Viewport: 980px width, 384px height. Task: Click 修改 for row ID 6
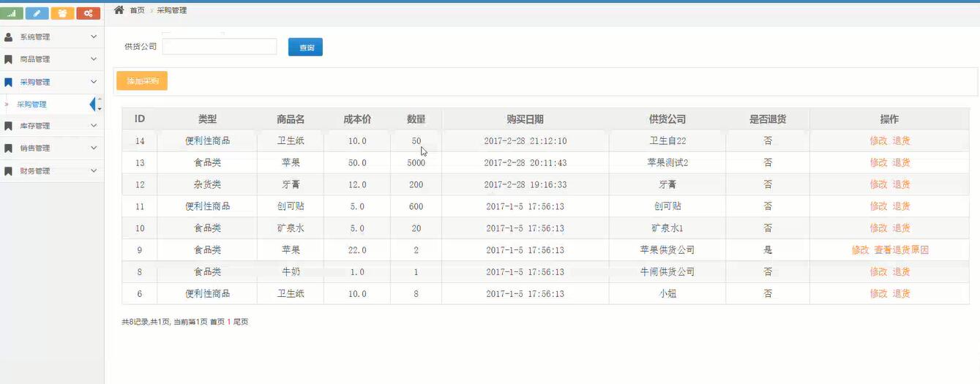[x=878, y=294]
